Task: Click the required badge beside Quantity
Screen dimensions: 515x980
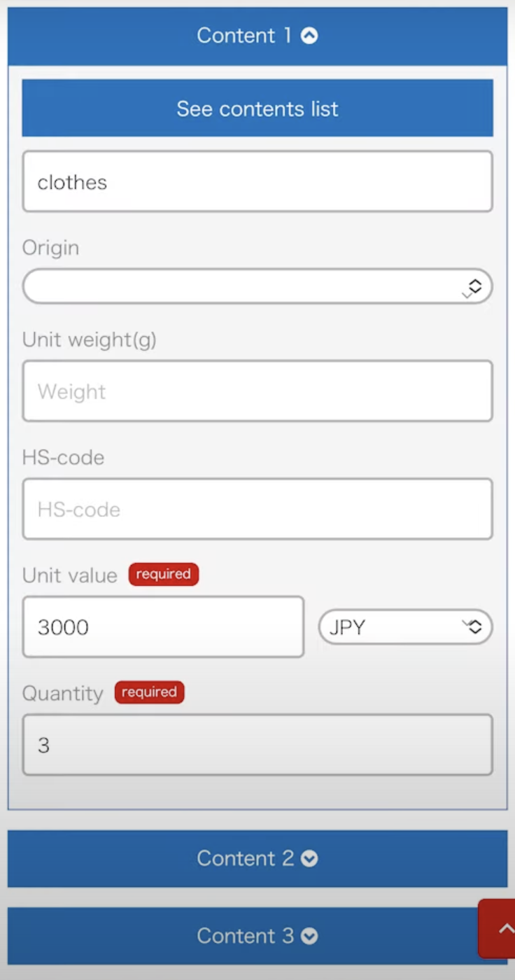Action: click(150, 692)
